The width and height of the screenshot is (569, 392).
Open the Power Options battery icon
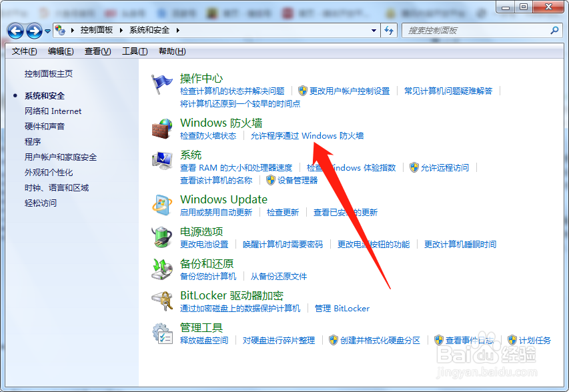point(162,237)
